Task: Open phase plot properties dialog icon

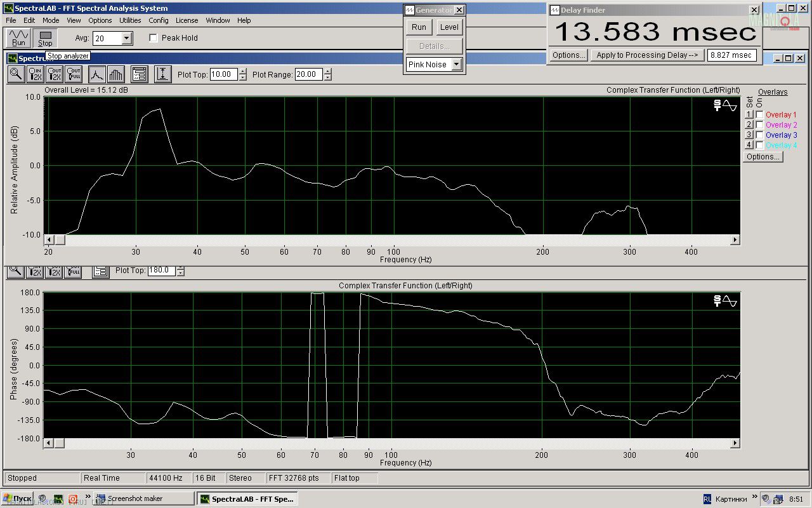Action: pos(100,272)
